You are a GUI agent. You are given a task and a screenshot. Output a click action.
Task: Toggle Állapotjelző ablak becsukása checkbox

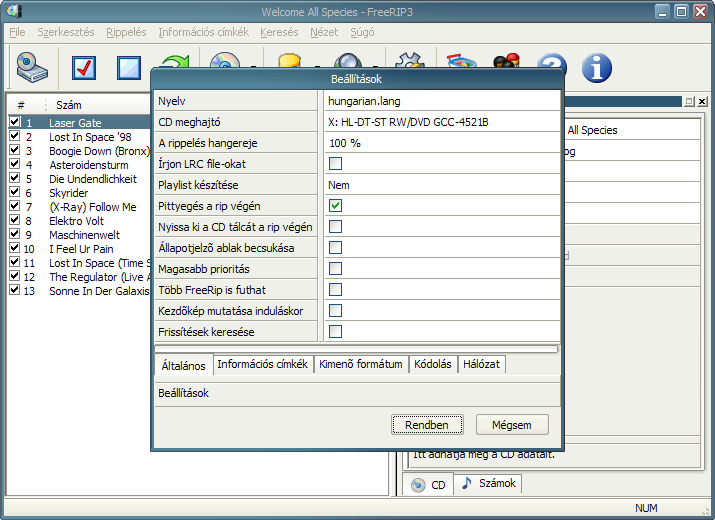pyautogui.click(x=335, y=248)
